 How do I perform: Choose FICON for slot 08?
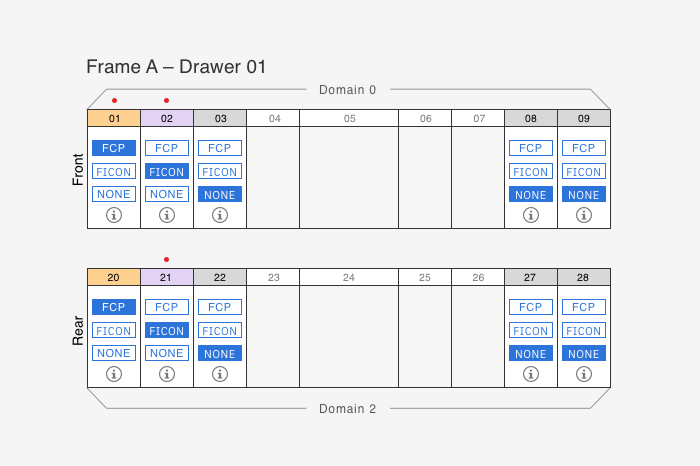point(531,171)
